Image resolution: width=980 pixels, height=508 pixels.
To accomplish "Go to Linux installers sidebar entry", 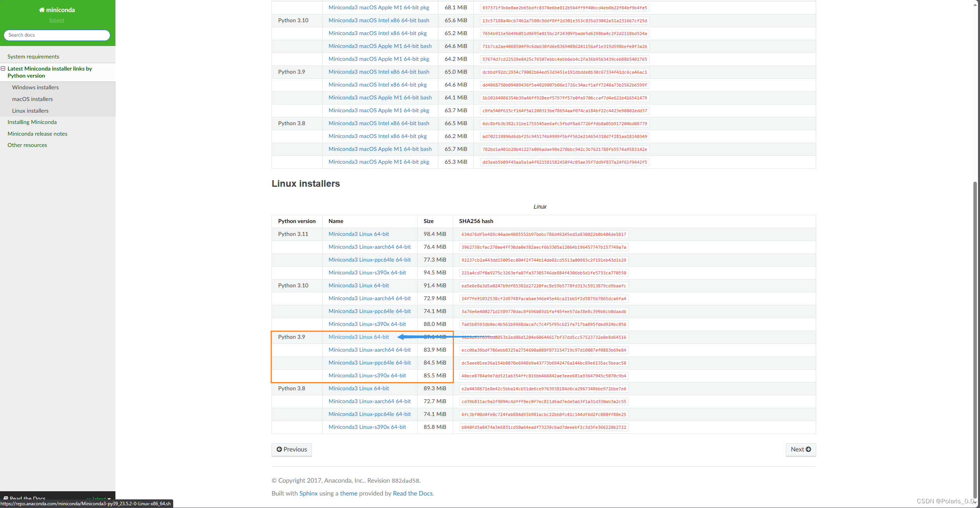I will (x=30, y=111).
